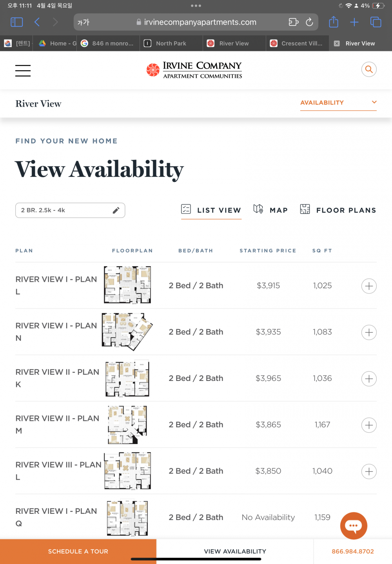
Task: Edit the 2 BR. 2.5k - 4k filter
Action: 70,210
